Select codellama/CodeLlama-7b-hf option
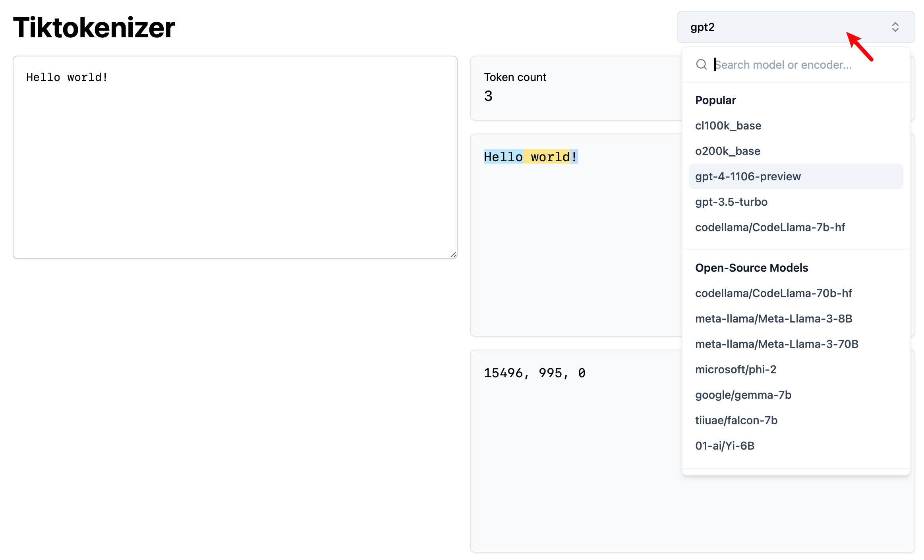924x560 pixels. tap(770, 227)
